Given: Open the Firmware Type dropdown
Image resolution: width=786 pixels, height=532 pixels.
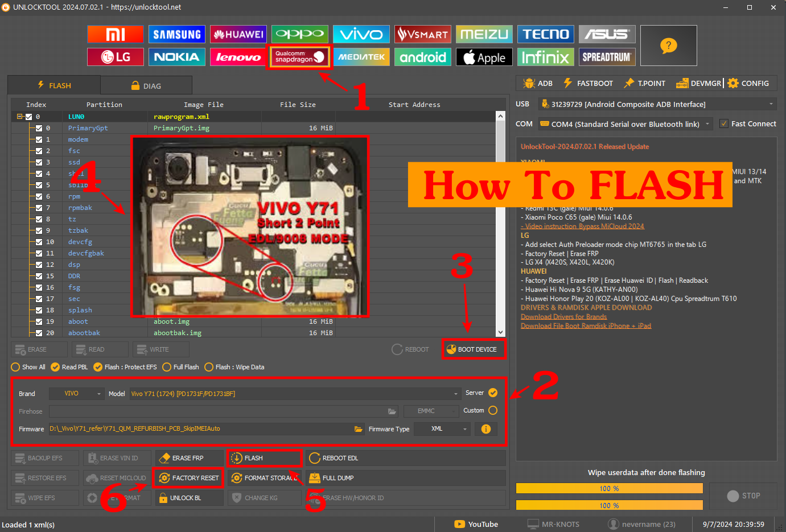Looking at the screenshot, I should coord(442,429).
